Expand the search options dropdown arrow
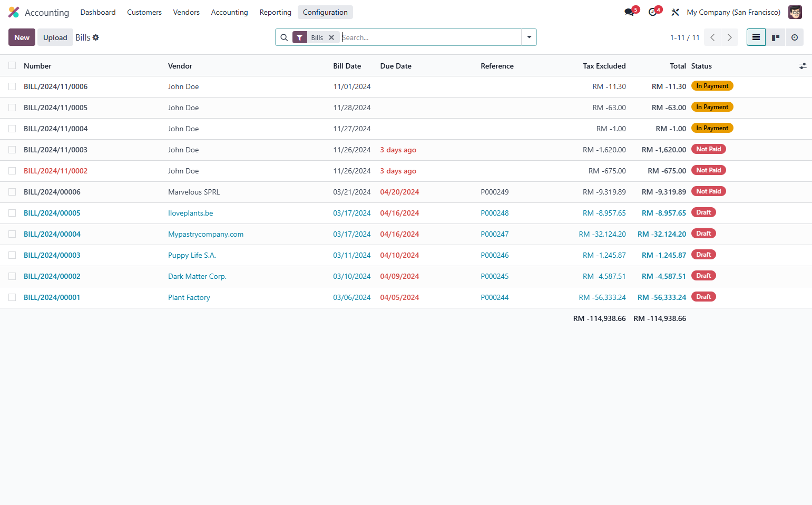This screenshot has width=812, height=505. [529, 37]
